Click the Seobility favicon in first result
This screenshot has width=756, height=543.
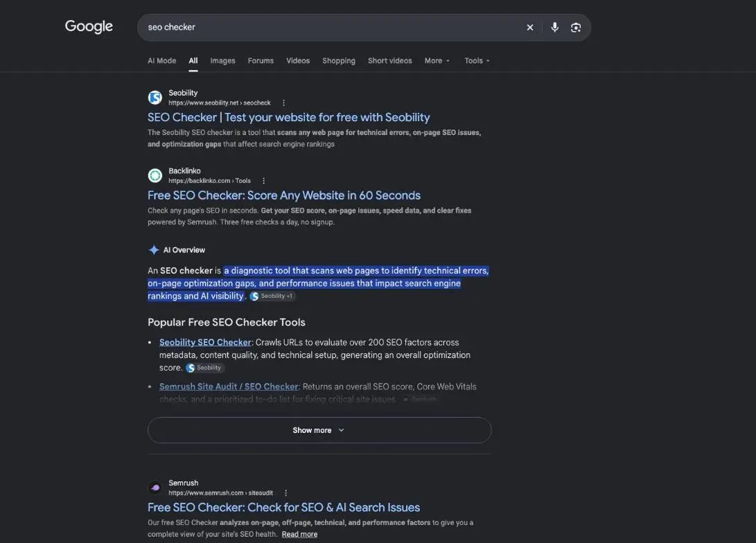155,98
